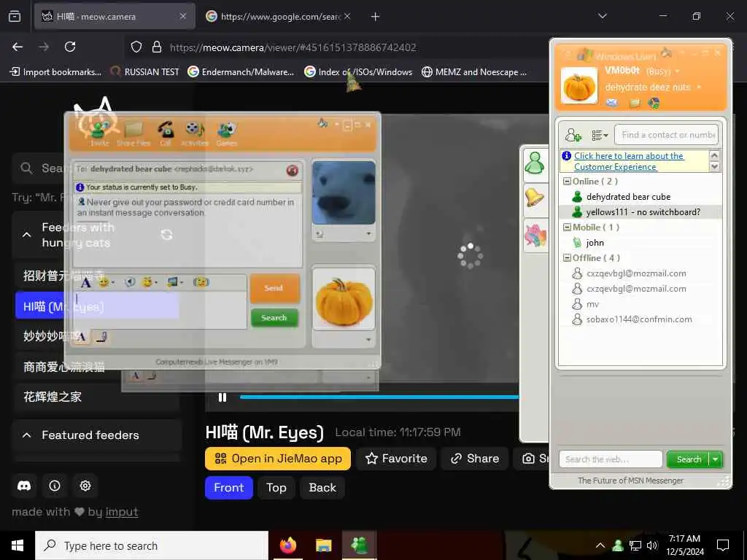Image resolution: width=747 pixels, height=560 pixels.
Task: Click the info circle icon in sidebar
Action: click(x=55, y=486)
